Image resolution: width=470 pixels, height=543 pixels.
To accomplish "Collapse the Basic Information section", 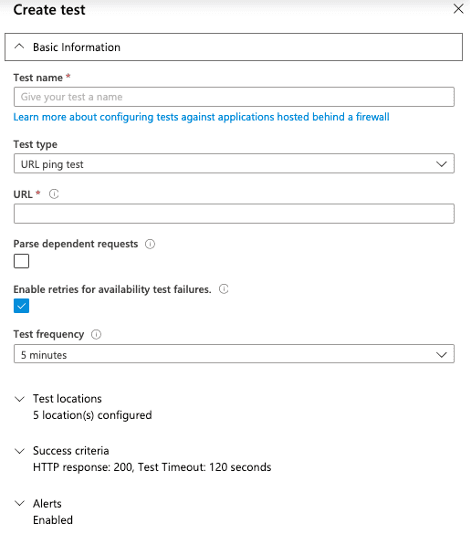I will (233, 47).
